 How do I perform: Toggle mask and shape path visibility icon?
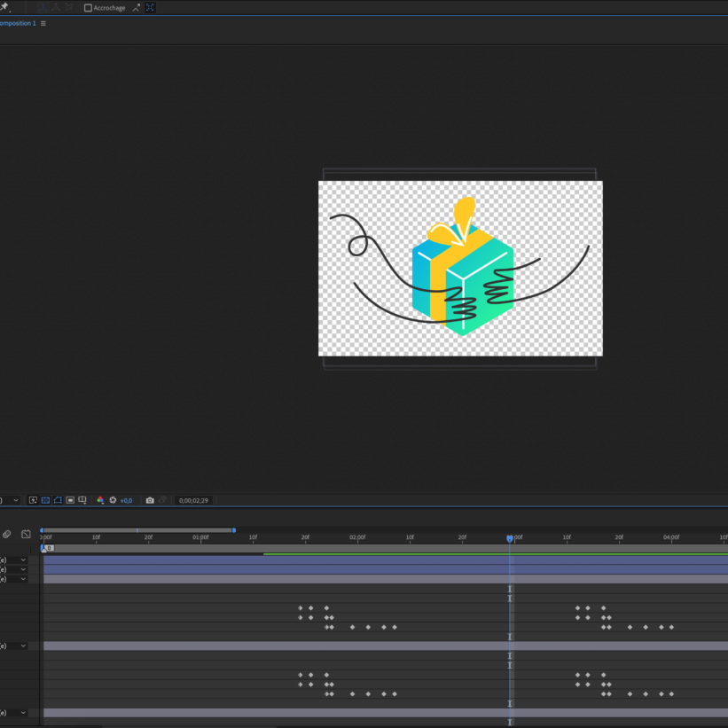[58, 500]
